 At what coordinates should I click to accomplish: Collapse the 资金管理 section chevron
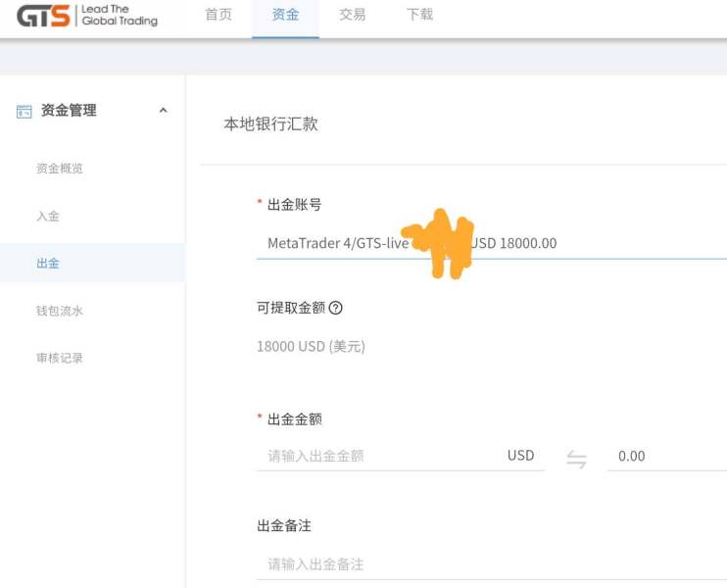(163, 111)
